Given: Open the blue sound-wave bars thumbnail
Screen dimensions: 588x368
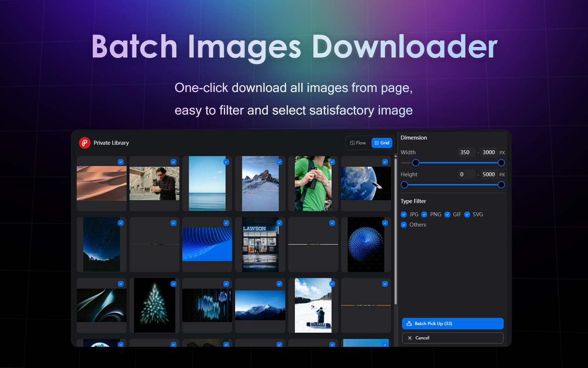Looking at the screenshot, I should 207,305.
